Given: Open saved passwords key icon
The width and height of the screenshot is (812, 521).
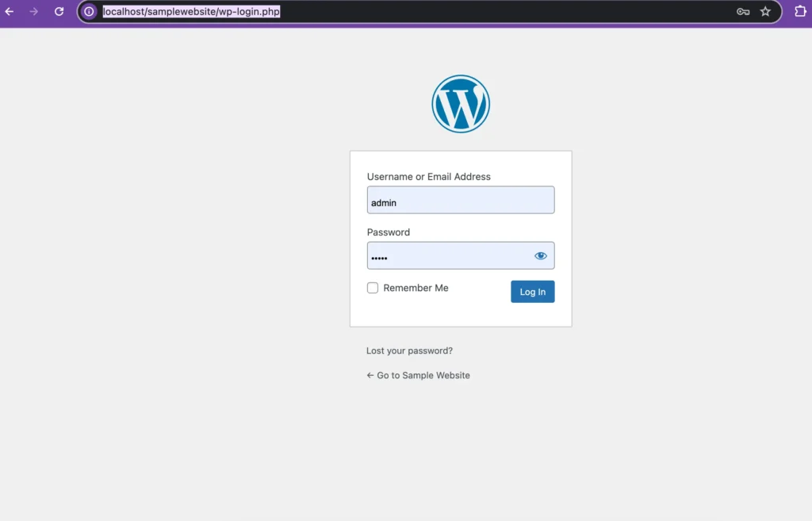Looking at the screenshot, I should pos(743,11).
